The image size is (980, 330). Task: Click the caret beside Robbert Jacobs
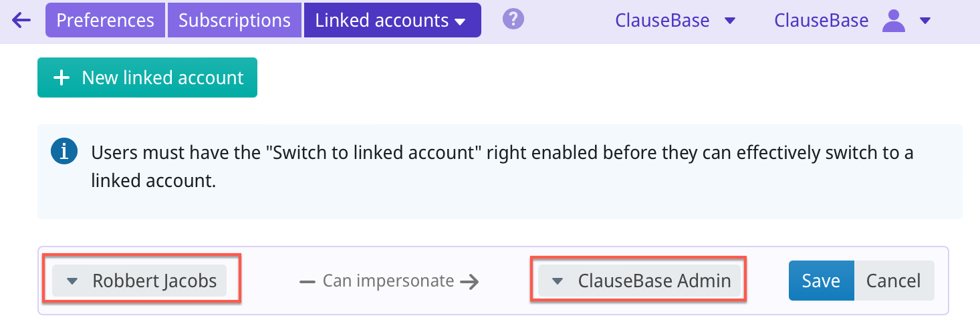[x=73, y=281]
